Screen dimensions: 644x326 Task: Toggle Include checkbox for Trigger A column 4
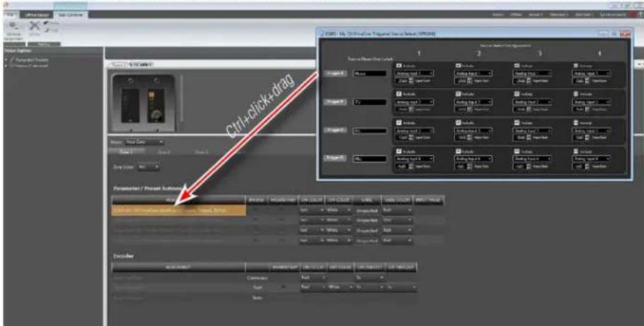pyautogui.click(x=576, y=65)
